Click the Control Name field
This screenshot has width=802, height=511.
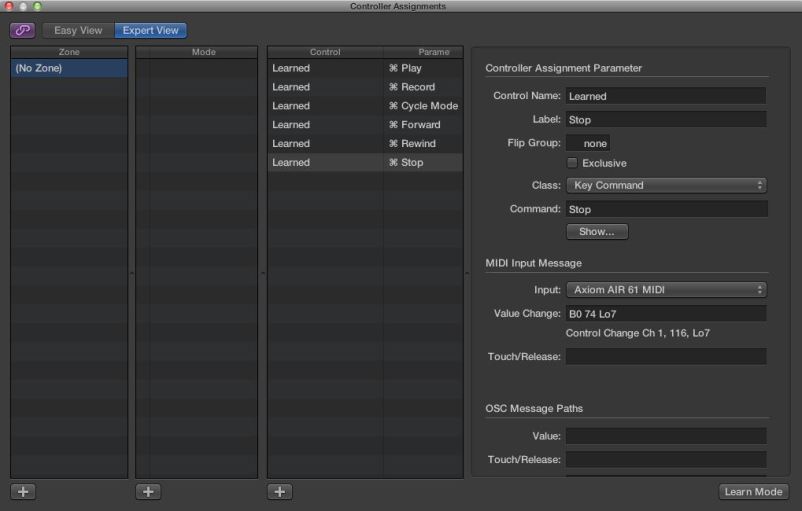coord(665,96)
